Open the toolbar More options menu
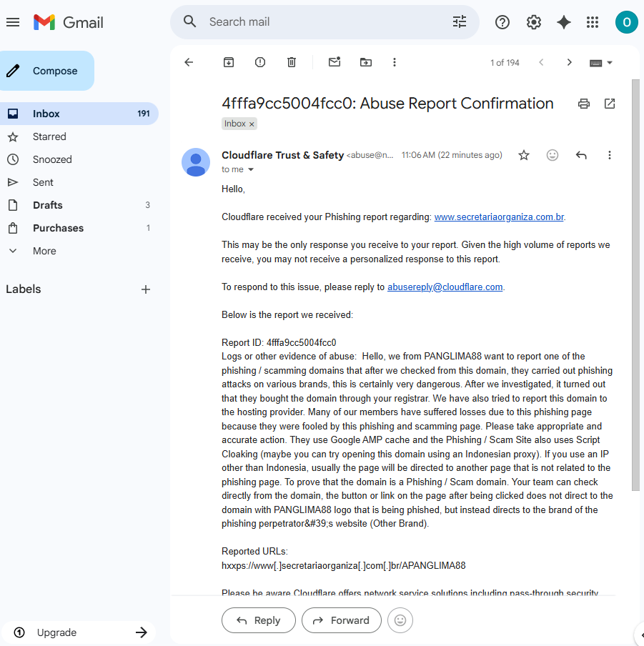The width and height of the screenshot is (644, 646). [395, 62]
